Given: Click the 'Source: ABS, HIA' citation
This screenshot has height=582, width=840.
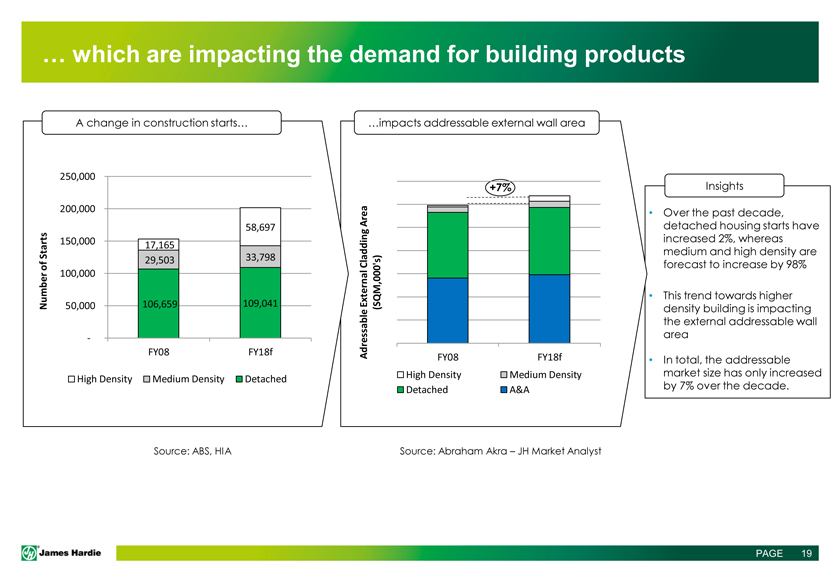Looking at the screenshot, I should (192, 452).
